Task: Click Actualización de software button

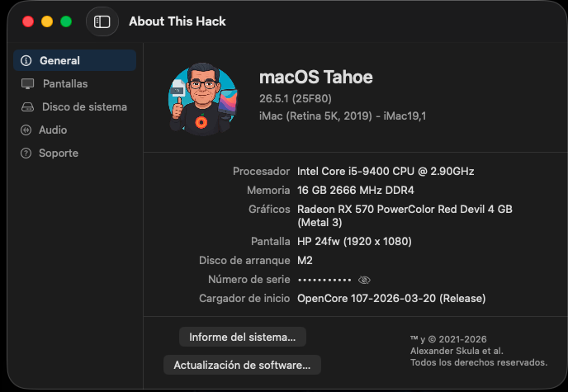Action: [x=242, y=365]
